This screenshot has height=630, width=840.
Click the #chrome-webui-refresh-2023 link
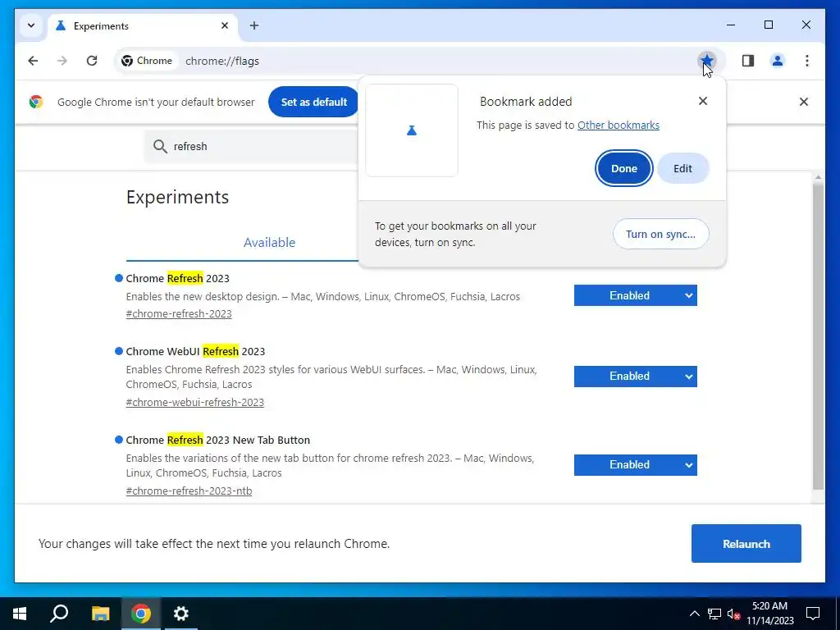(x=195, y=402)
